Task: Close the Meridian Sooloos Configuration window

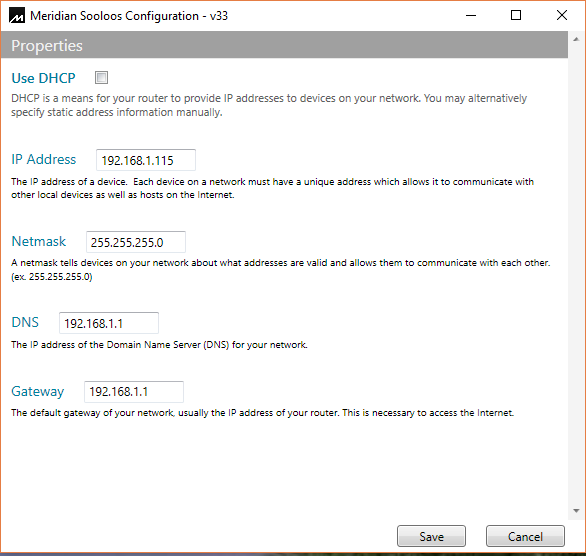Action: (x=562, y=15)
